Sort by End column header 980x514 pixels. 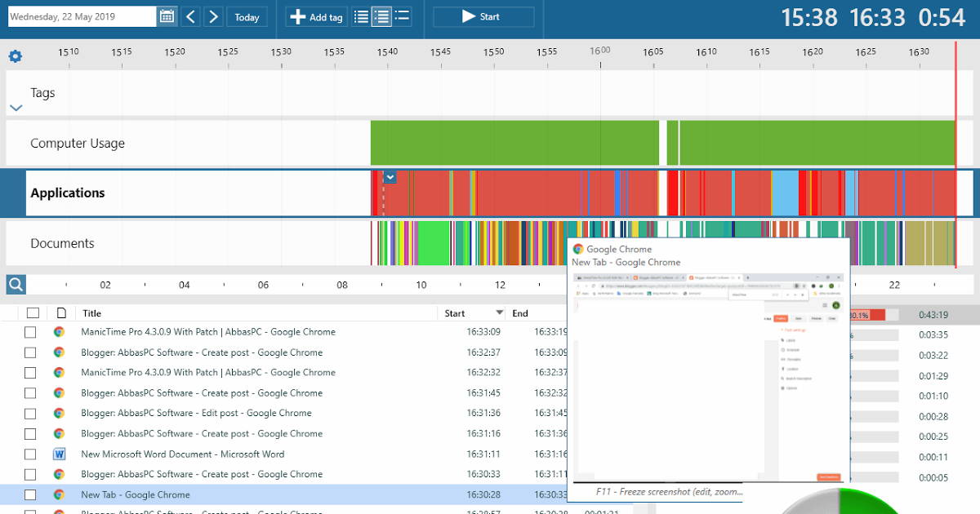pyautogui.click(x=520, y=313)
